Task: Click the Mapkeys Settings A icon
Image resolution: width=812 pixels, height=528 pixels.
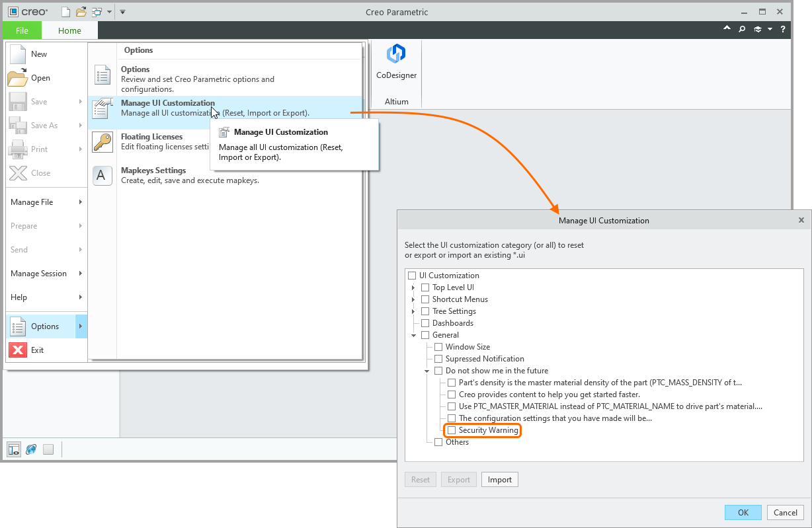Action: click(102, 176)
